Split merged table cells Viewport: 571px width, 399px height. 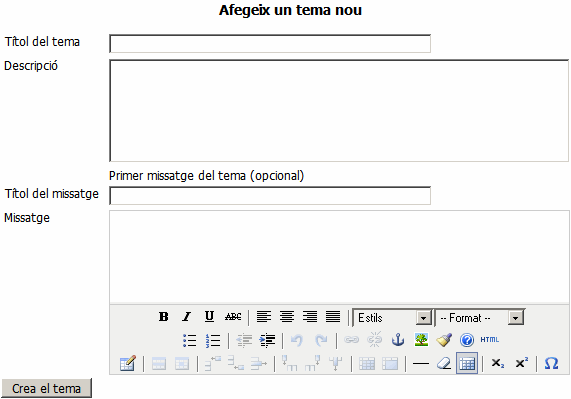[367, 364]
